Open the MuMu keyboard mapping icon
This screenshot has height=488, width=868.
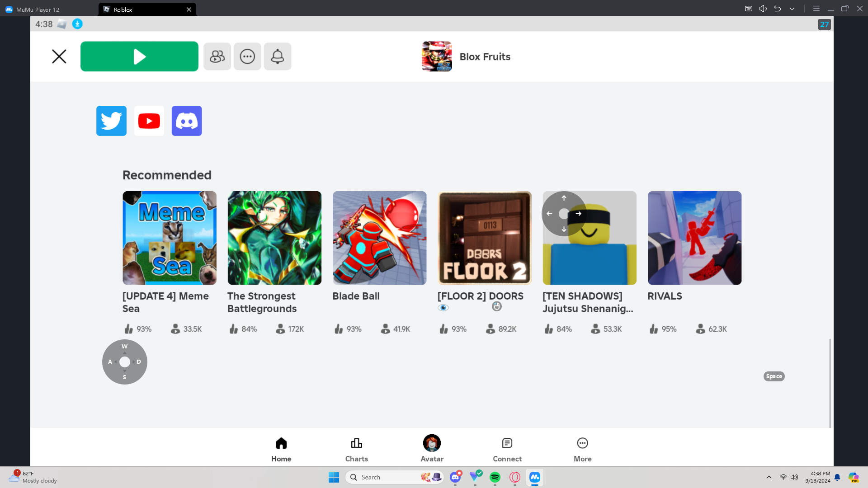(x=749, y=9)
